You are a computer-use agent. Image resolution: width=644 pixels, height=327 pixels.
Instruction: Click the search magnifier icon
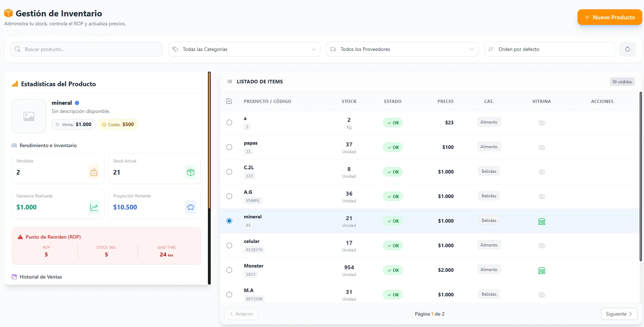(17, 49)
